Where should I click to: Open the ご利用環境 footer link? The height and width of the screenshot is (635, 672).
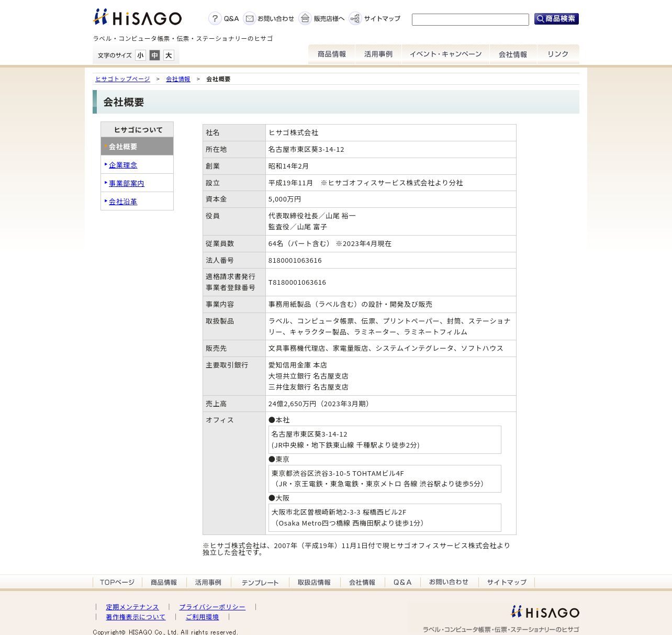coord(202,617)
